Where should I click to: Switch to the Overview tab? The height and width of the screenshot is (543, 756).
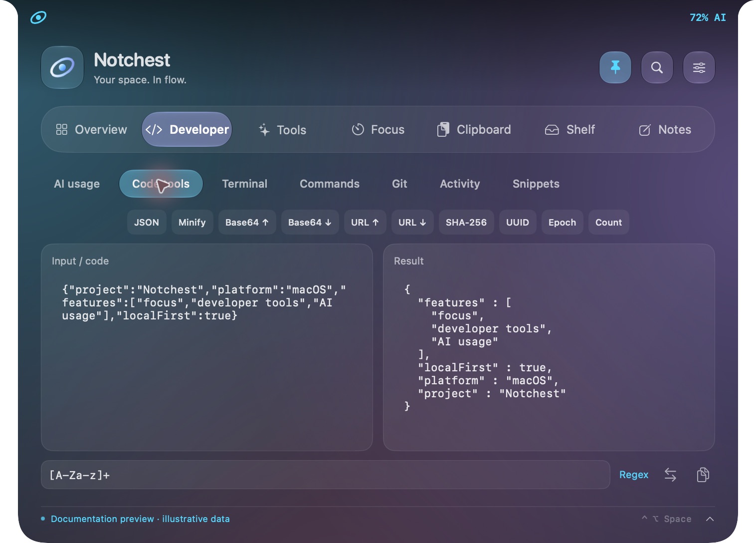point(91,130)
